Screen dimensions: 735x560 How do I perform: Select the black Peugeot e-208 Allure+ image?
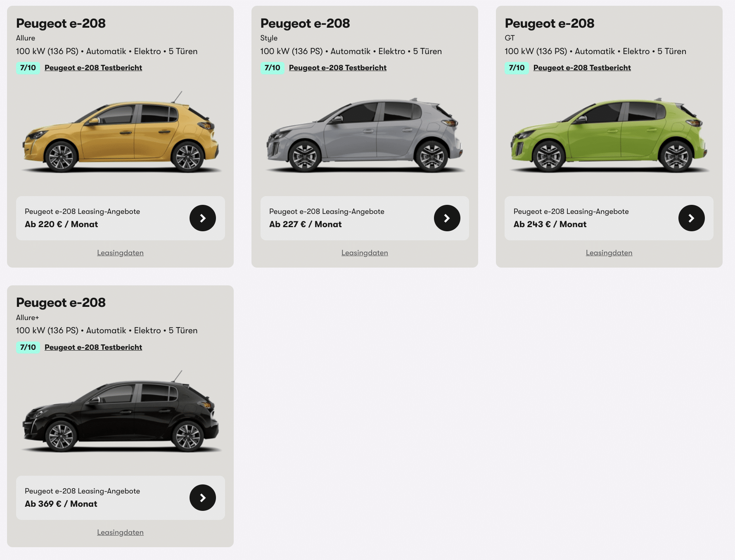pyautogui.click(x=121, y=412)
